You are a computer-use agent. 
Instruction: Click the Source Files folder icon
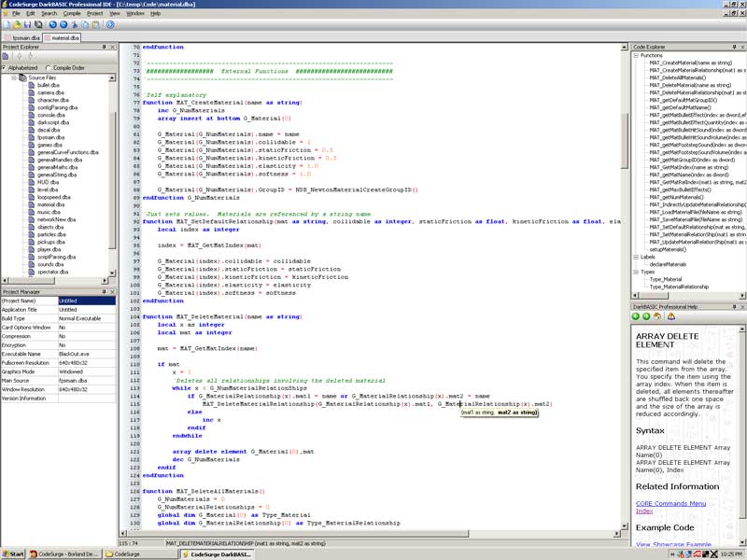coord(22,77)
